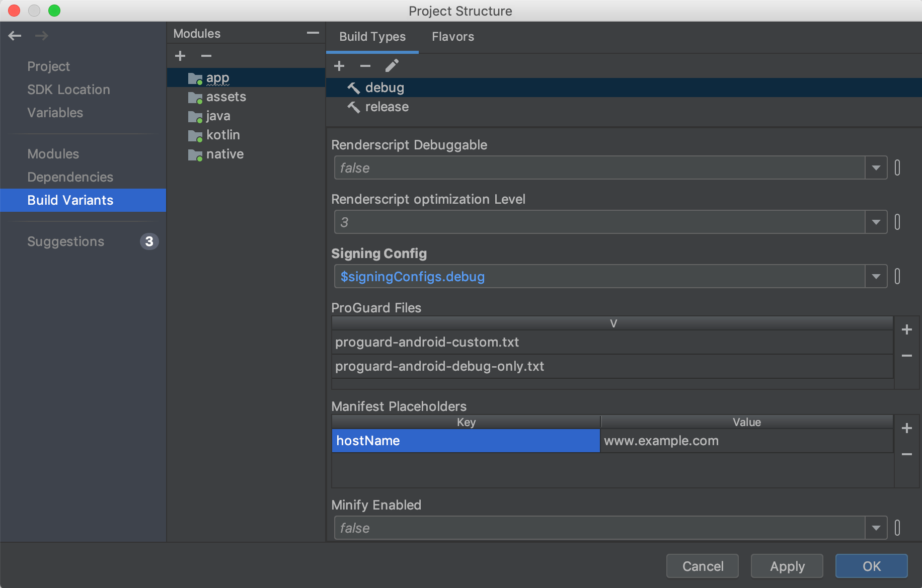Viewport: 922px width, 588px height.
Task: Apply the current changes
Action: [787, 566]
